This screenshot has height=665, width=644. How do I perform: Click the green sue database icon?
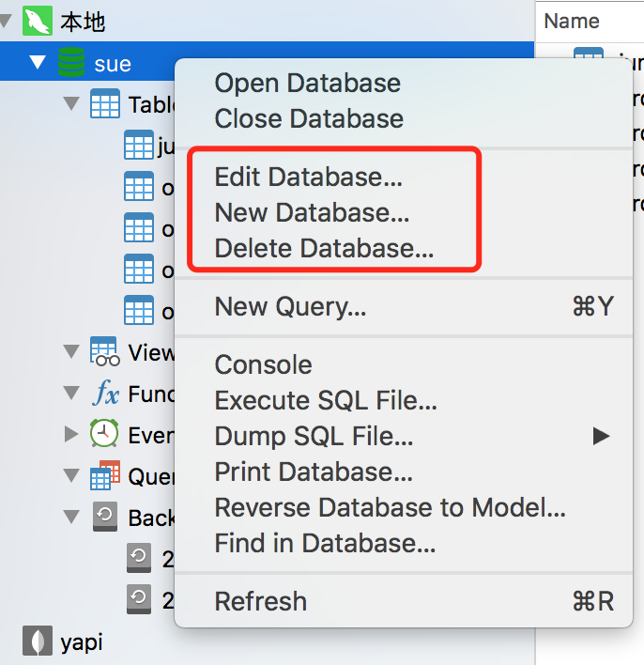[70, 64]
